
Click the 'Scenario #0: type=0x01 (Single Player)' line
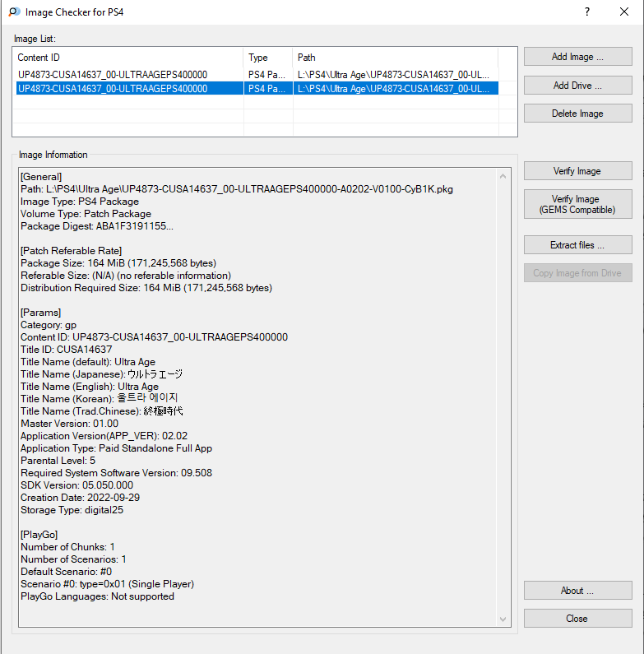point(108,584)
